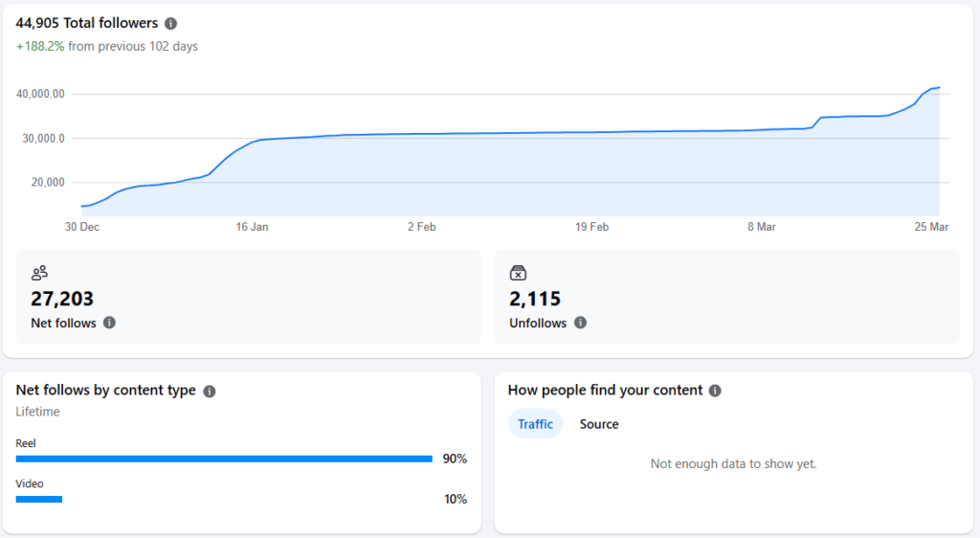Viewport: 980px width, 538px height.
Task: Click the 25 Mar date label
Action: point(932,227)
